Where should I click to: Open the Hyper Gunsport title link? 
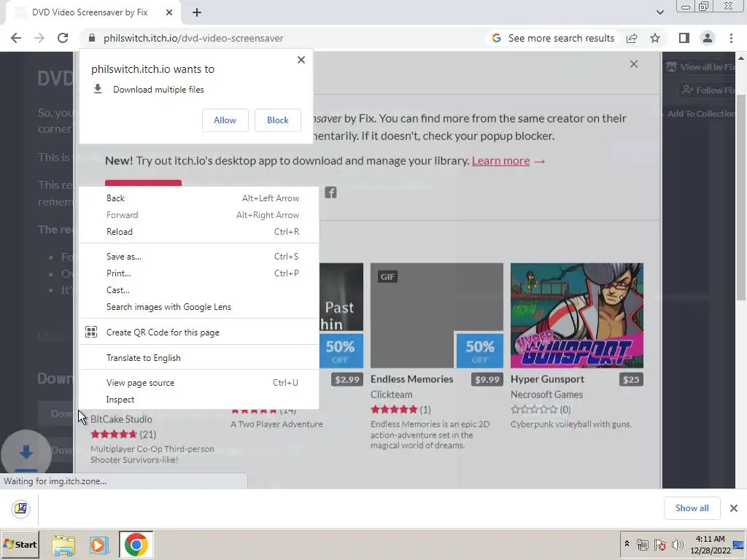pyautogui.click(x=547, y=379)
